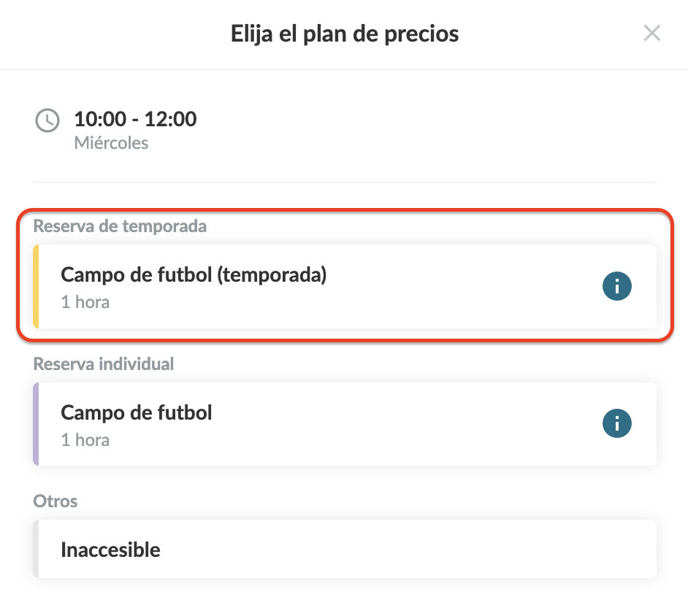This screenshot has width=688, height=616.
Task: Click the Miércoles day label
Action: point(111,143)
